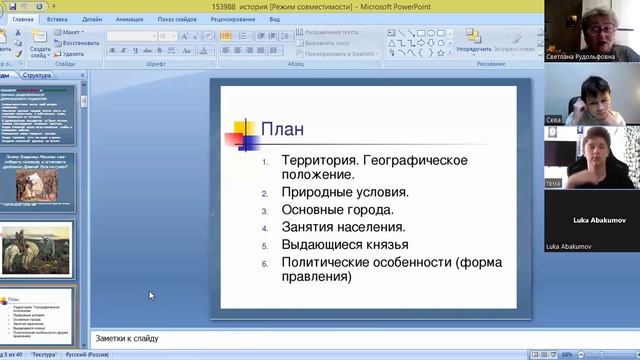
Task: Copy selection with the copy icon
Action: click(18, 43)
